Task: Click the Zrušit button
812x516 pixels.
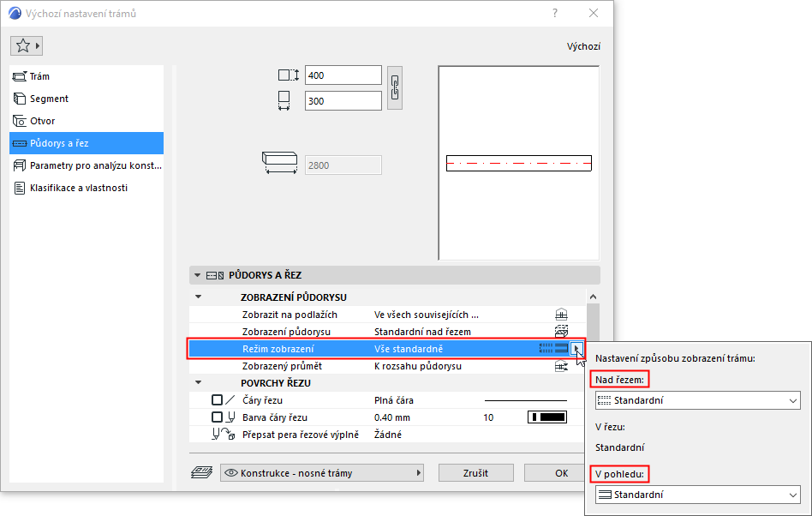Action: tap(476, 473)
